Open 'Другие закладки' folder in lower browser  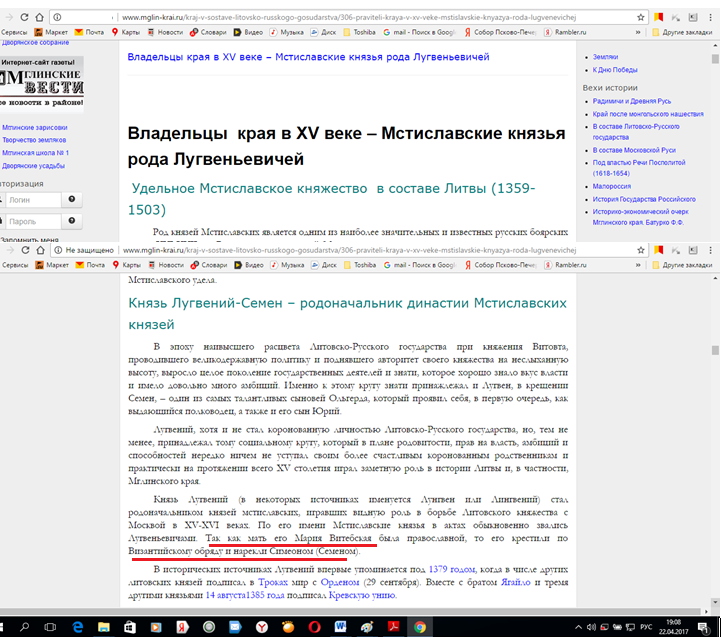click(x=682, y=265)
